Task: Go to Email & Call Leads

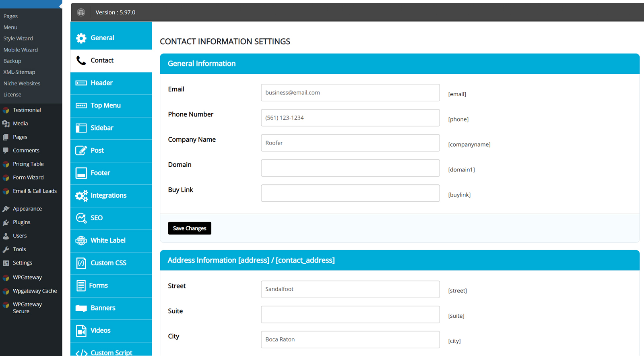Action: [x=35, y=191]
